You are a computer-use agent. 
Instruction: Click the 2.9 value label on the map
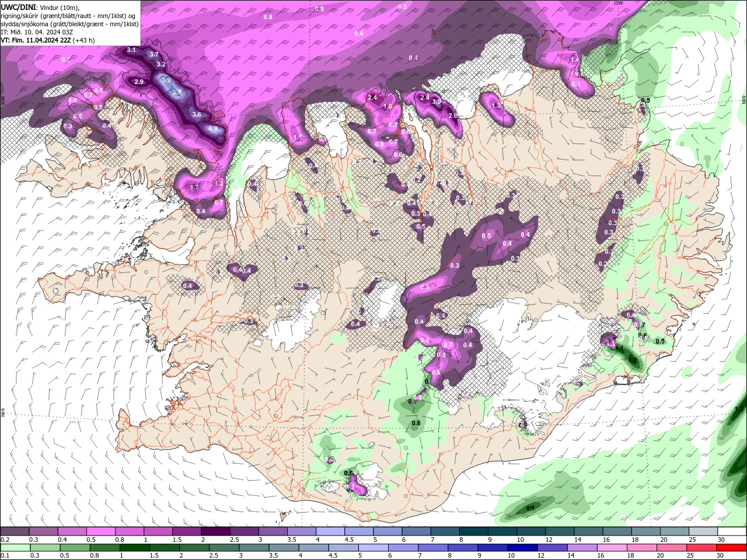139,82
